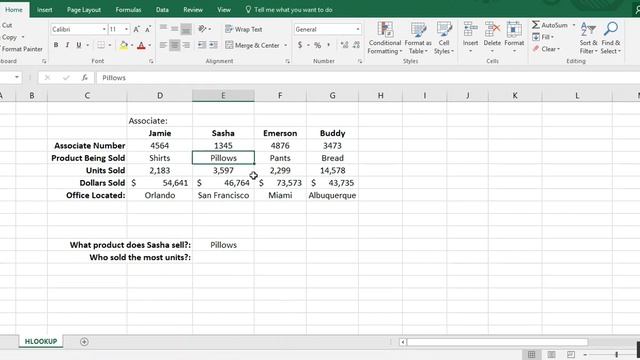Click the Borders icon
The height and width of the screenshot is (360, 640).
[100, 45]
